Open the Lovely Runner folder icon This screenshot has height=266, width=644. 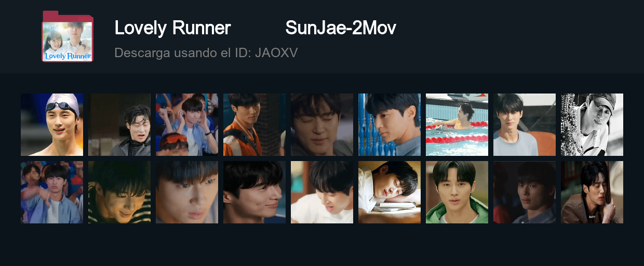68,36
